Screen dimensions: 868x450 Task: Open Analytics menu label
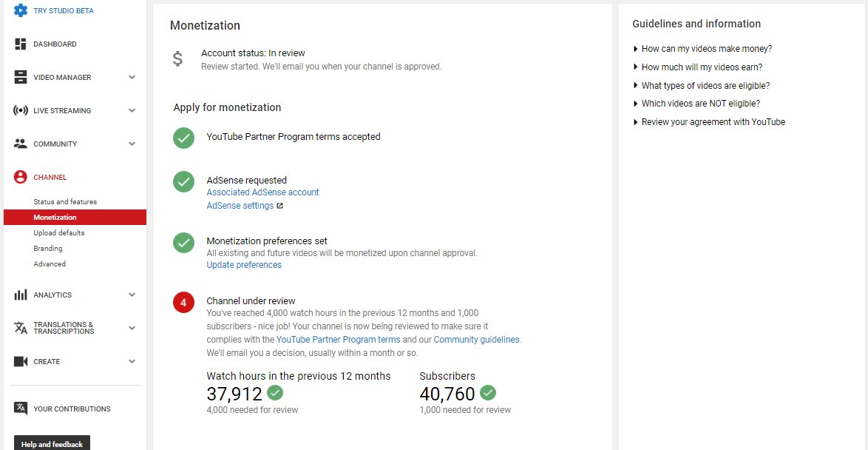click(x=52, y=295)
